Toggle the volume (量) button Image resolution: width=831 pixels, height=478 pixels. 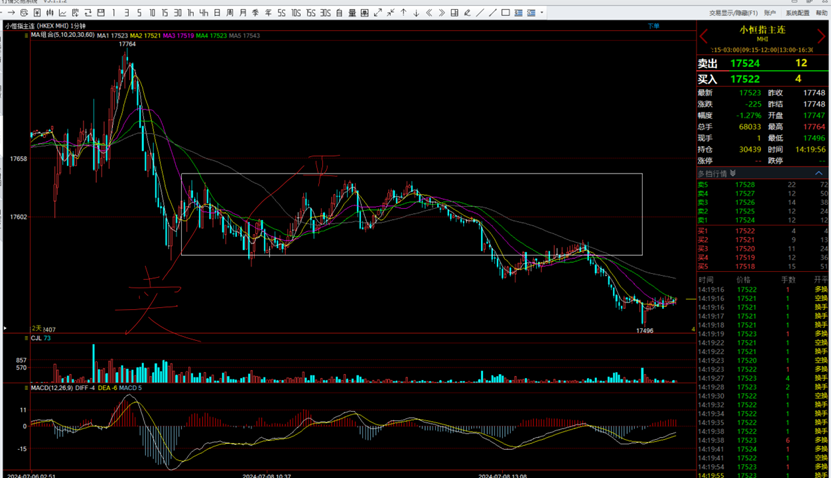coord(352,13)
